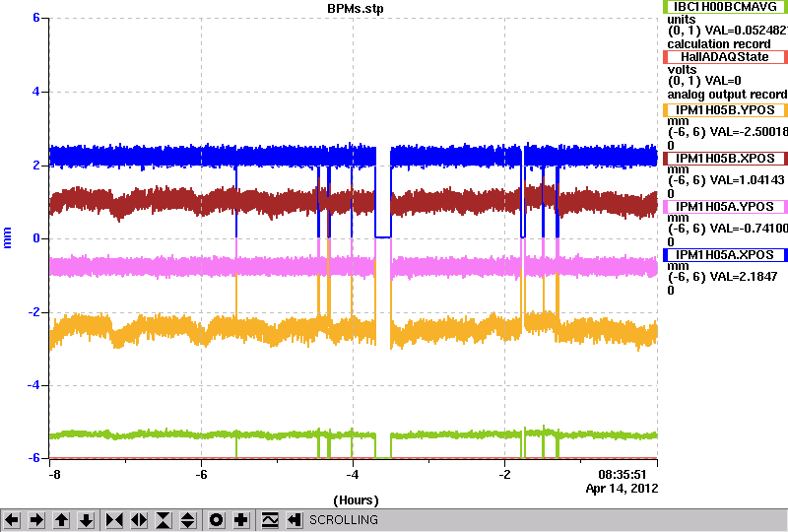Select the IBC1H00BCMAVG legend entry
Viewport: 788px width, 532px height.
pos(725,7)
